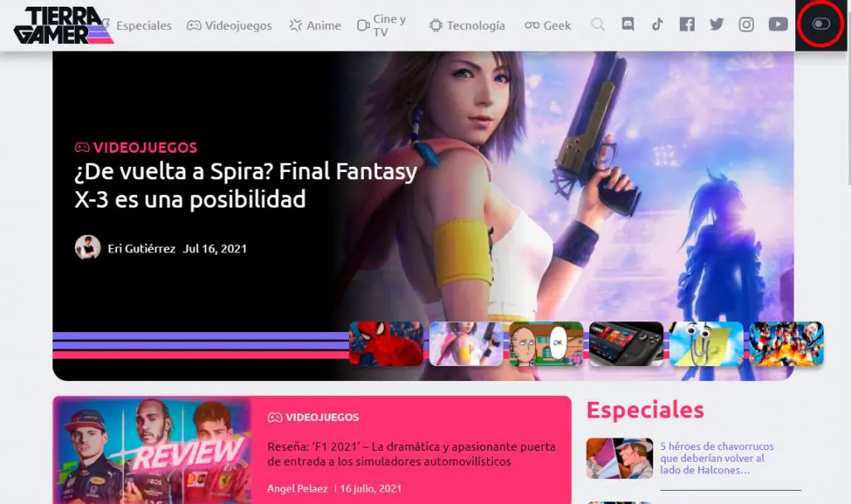Select the Spider-Man carousel thumbnail
This screenshot has width=851, height=504.
point(386,344)
